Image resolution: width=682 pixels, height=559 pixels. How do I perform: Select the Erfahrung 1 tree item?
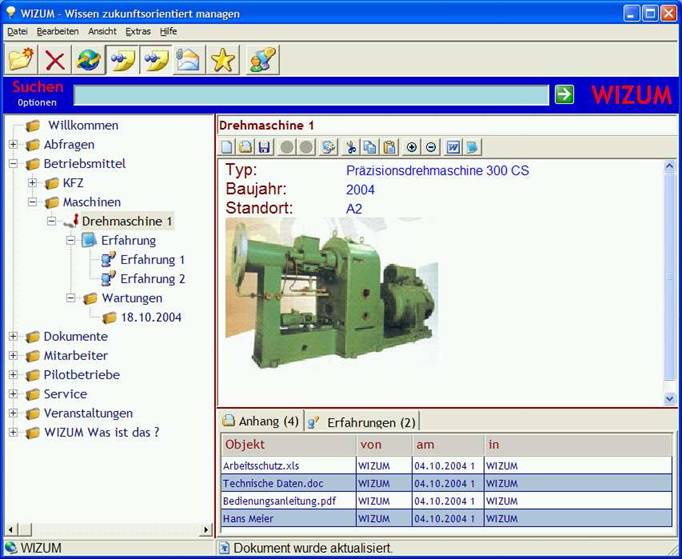coord(153,260)
